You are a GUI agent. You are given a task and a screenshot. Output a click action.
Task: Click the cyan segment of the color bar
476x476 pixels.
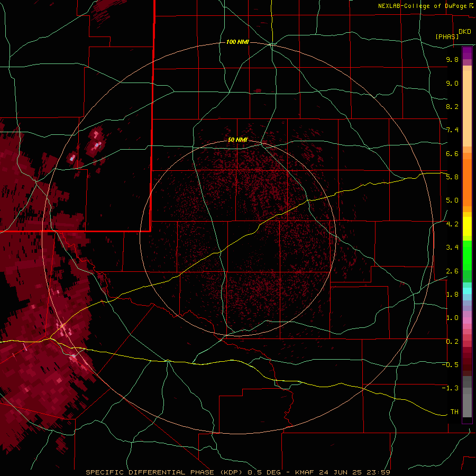tap(467, 291)
